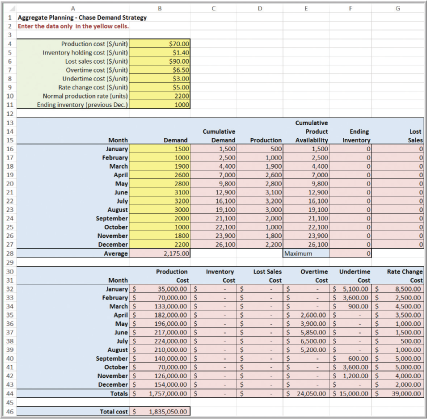The image size is (427, 419).
Task: Click January cumulative demand 1,500
Action: coord(213,149)
